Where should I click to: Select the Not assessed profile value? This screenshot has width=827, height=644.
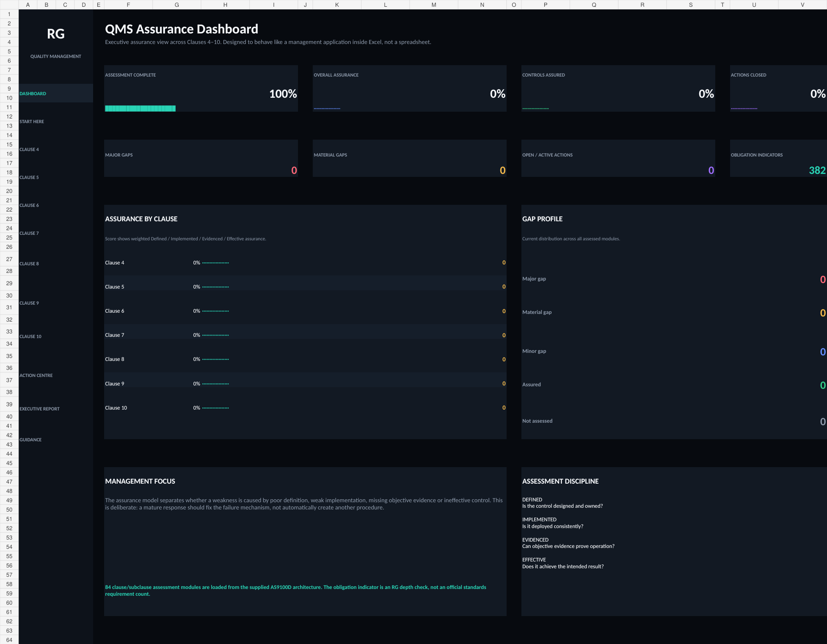[823, 422]
